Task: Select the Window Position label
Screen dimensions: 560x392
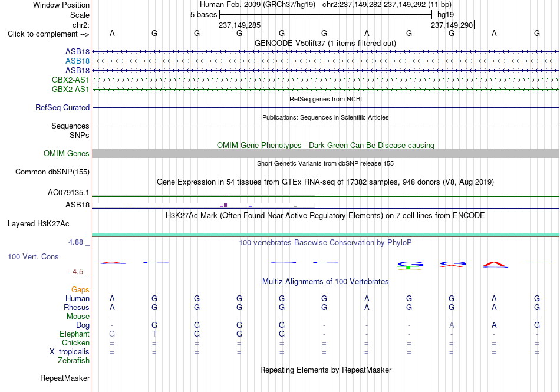Action: (x=61, y=5)
